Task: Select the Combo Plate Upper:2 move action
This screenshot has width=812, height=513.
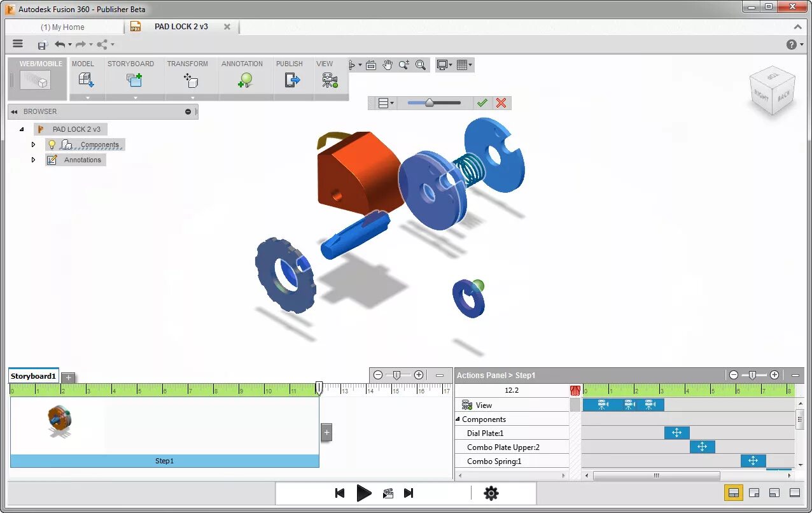Action: [703, 447]
